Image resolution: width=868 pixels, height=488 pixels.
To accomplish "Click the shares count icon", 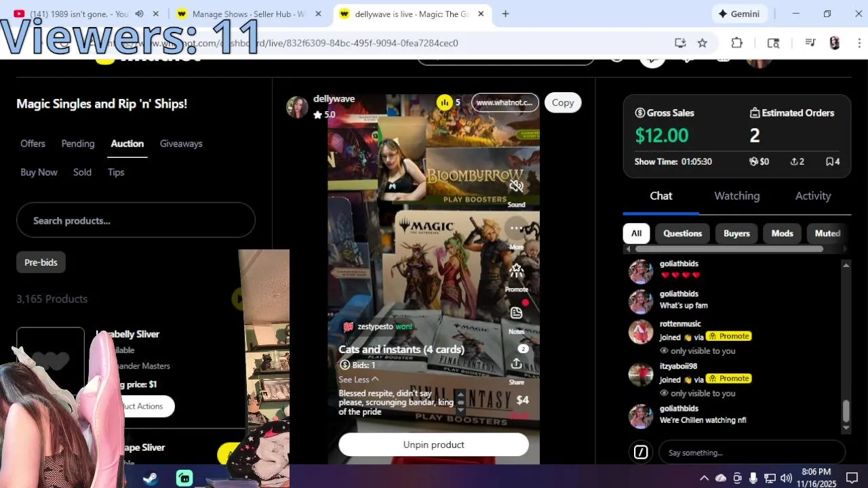I will [793, 162].
